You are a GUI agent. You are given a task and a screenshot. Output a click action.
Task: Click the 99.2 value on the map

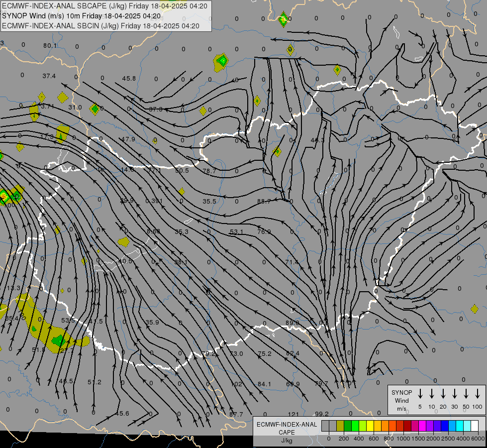322,414
